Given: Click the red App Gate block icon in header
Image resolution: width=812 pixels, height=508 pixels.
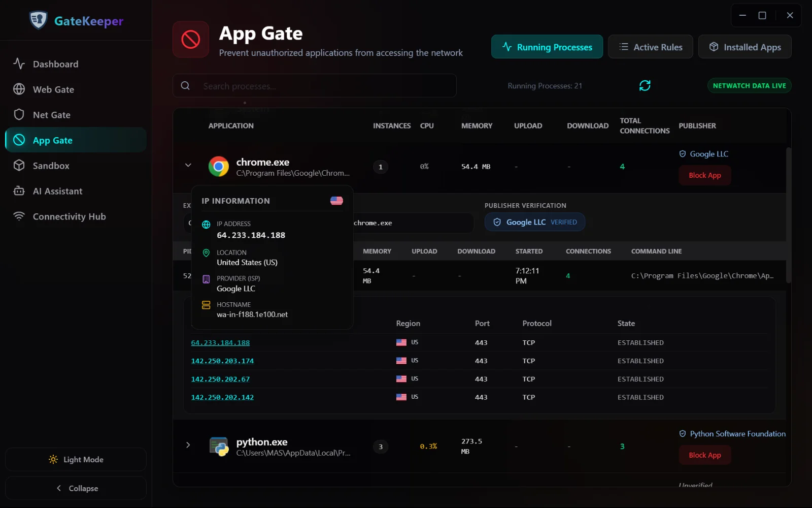Looking at the screenshot, I should coord(191,39).
